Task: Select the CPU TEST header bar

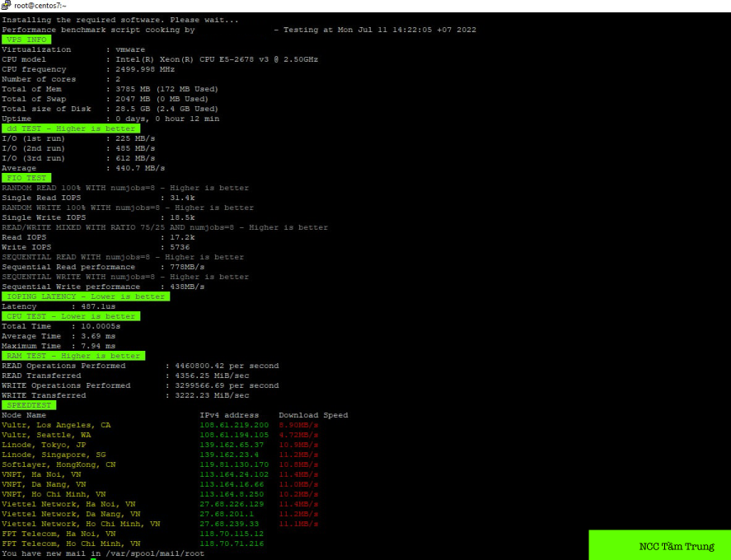Action: 70,316
